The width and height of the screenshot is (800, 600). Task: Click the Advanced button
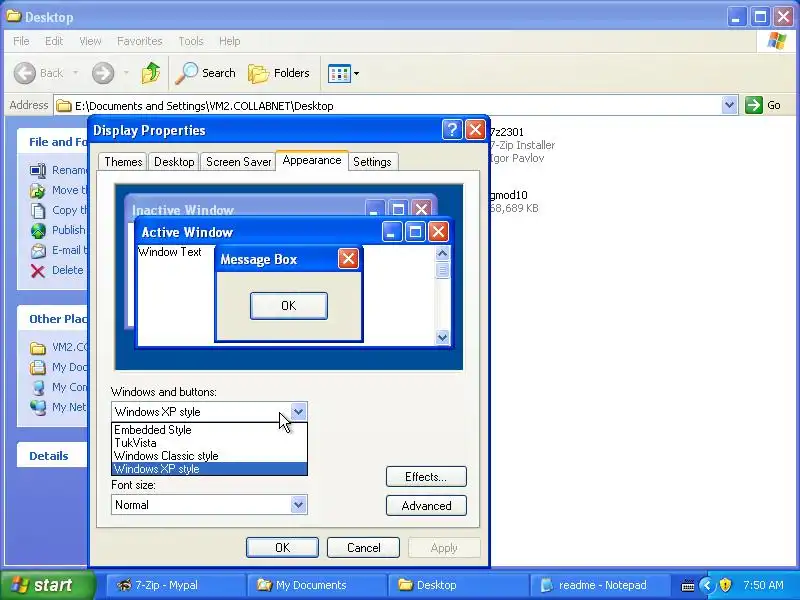tap(426, 506)
